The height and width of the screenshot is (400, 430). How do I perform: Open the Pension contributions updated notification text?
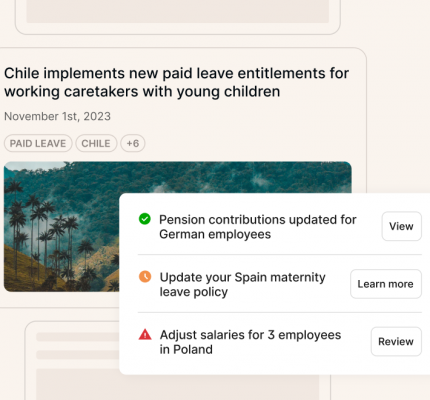pos(258,227)
